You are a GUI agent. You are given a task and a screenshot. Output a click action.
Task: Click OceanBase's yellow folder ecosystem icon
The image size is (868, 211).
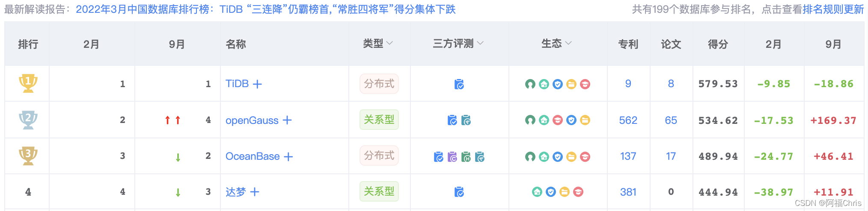[x=571, y=157]
